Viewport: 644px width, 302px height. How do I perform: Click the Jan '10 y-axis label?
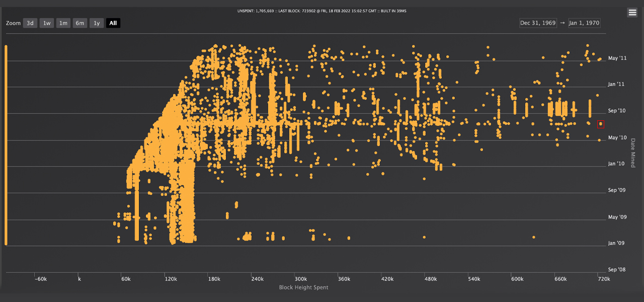[x=616, y=164]
